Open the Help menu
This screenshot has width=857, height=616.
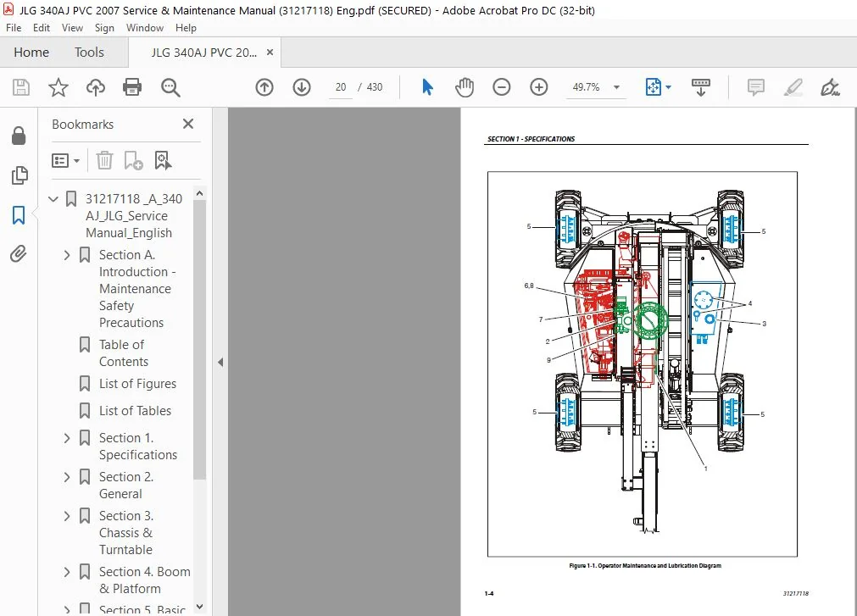coord(186,28)
